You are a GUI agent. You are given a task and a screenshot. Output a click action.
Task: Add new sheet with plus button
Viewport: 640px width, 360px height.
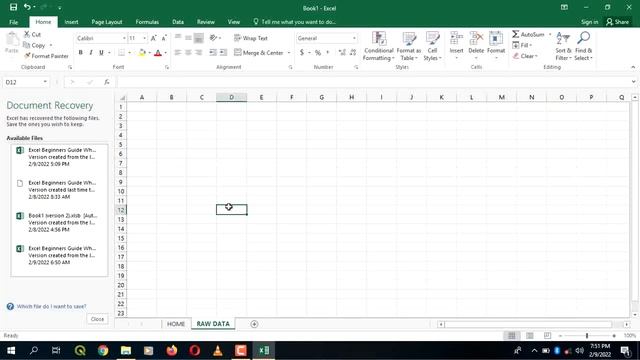pyautogui.click(x=254, y=324)
